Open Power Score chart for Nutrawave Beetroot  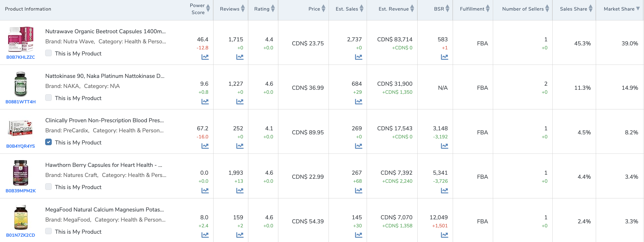tap(205, 57)
